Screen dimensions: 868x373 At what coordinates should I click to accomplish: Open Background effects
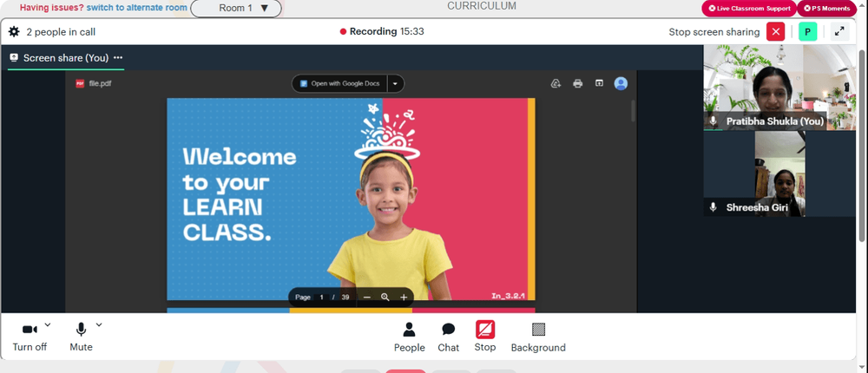pos(538,337)
